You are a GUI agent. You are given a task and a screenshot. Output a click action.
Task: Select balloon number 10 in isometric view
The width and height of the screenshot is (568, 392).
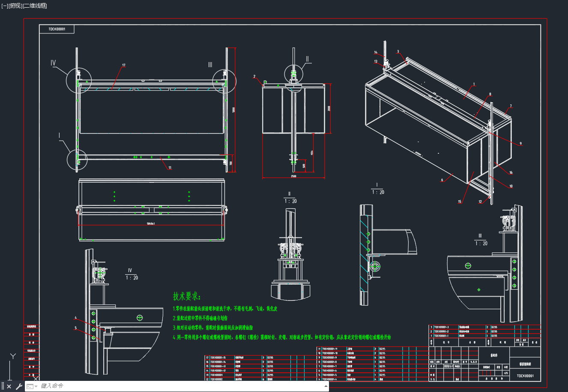pos(511,186)
